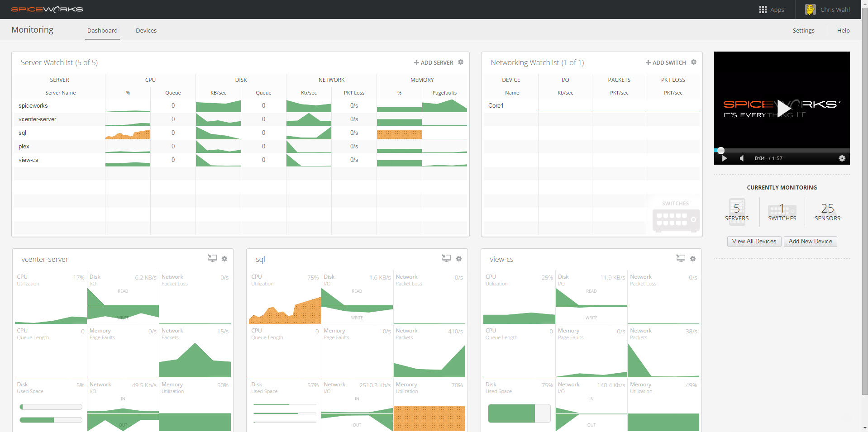The image size is (868, 432).
Task: Open video player settings gear
Action: pyautogui.click(x=842, y=158)
